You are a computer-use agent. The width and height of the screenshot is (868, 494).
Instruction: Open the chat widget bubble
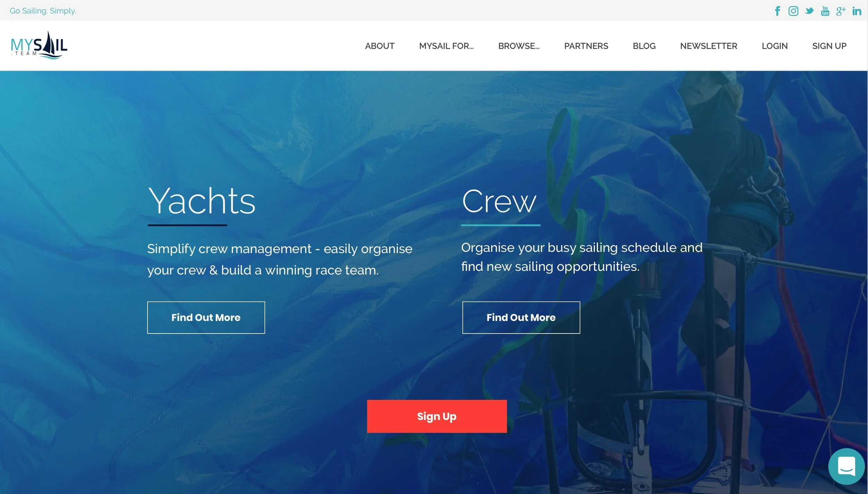[846, 466]
